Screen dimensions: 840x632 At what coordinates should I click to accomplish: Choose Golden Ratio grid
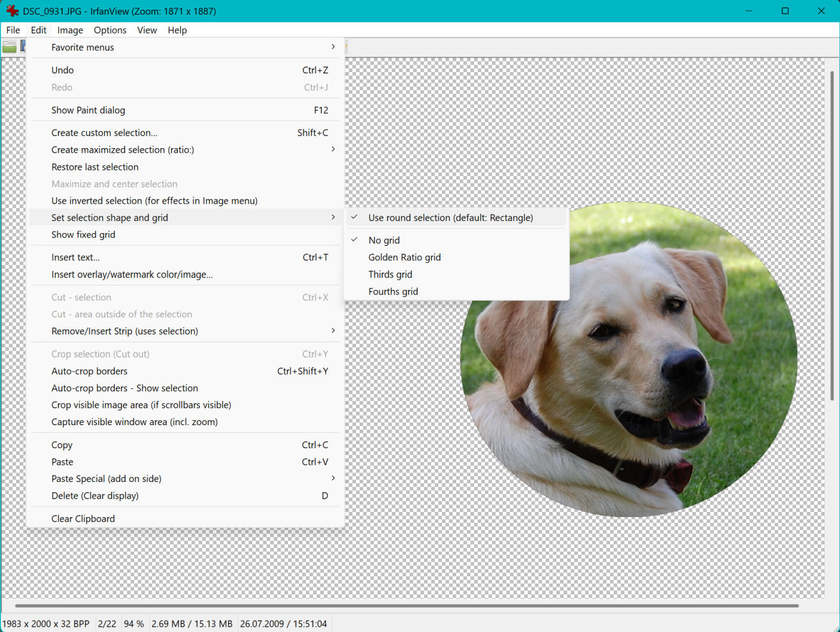click(x=404, y=257)
